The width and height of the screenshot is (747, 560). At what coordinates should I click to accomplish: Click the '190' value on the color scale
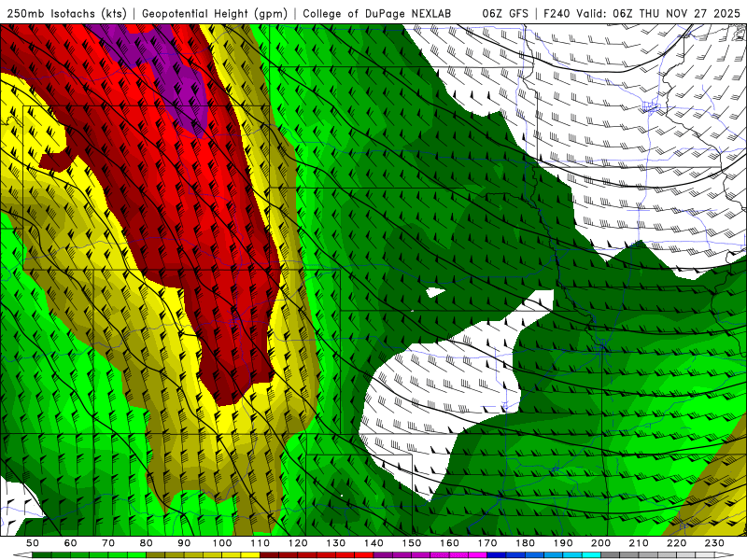(x=563, y=543)
